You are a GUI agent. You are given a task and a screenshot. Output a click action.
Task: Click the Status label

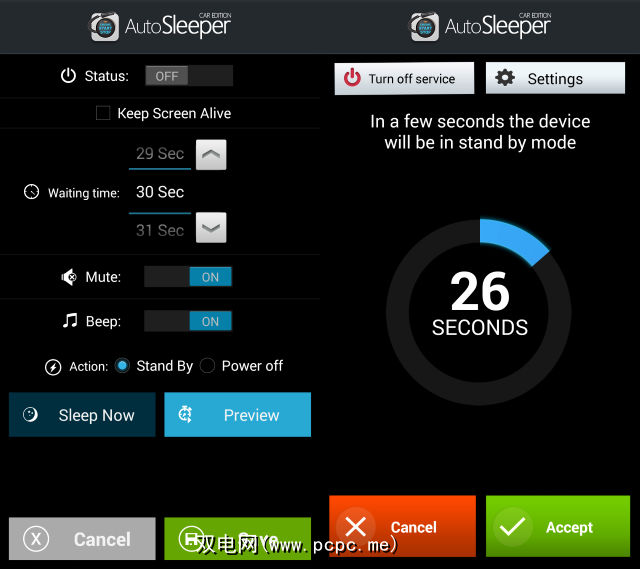coord(107,76)
